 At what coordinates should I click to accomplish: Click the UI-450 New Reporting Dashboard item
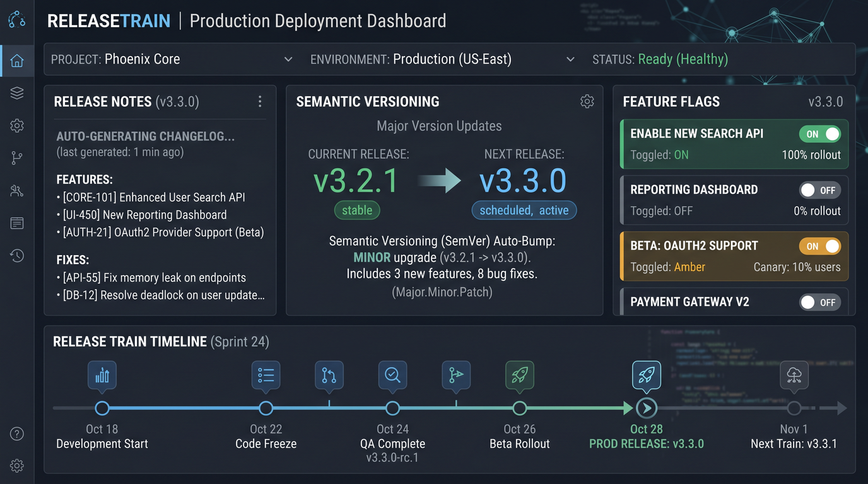[141, 215]
